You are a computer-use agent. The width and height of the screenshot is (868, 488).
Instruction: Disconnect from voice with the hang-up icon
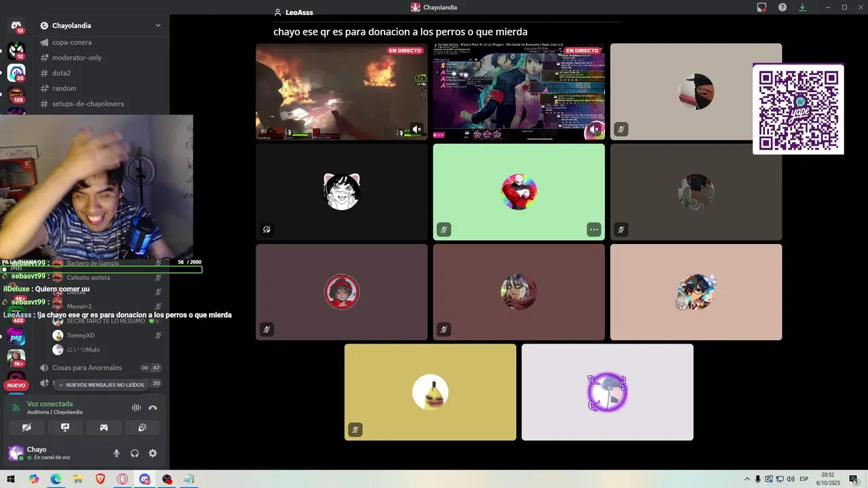click(x=153, y=407)
